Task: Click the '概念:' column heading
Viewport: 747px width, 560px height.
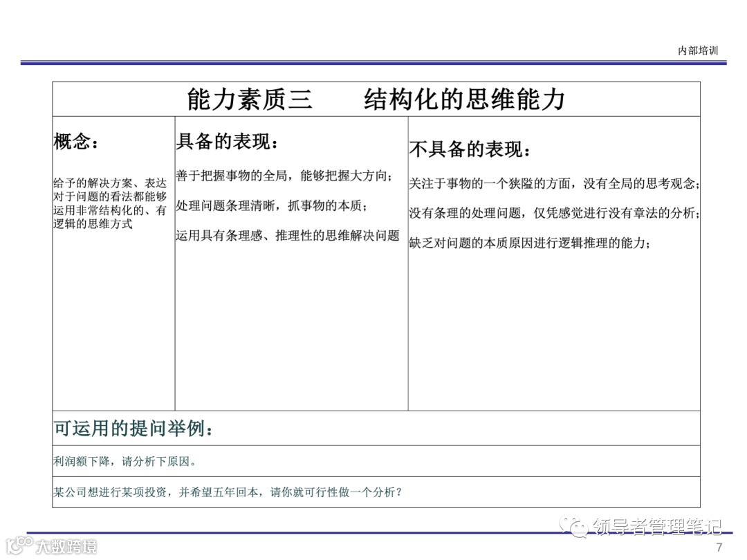Action: tap(76, 142)
